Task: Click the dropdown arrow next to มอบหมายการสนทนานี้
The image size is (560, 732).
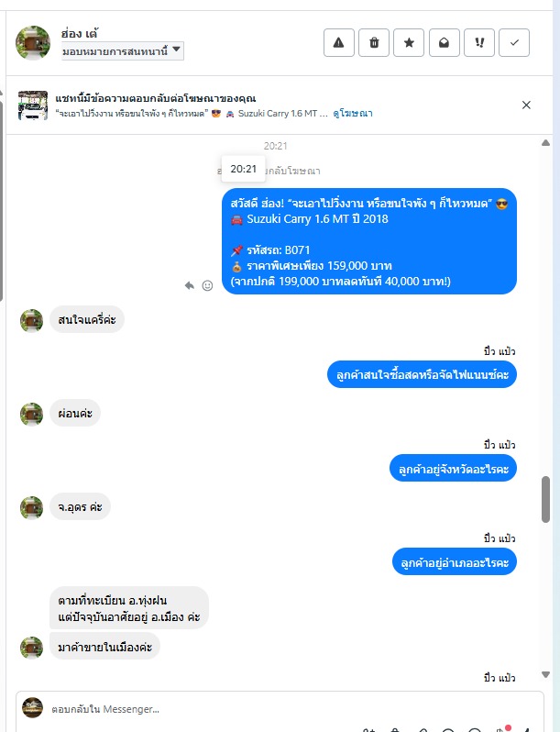Action: (x=176, y=49)
